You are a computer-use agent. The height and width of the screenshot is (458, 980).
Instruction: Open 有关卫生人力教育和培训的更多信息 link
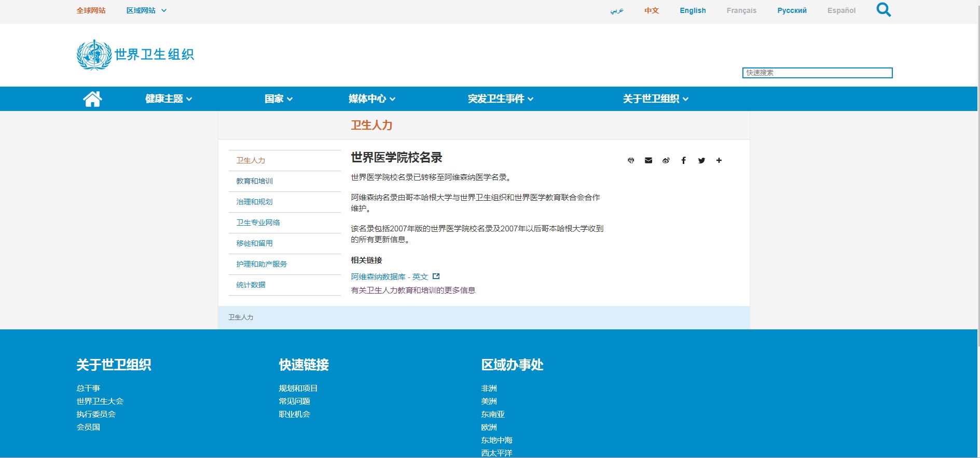[413, 290]
